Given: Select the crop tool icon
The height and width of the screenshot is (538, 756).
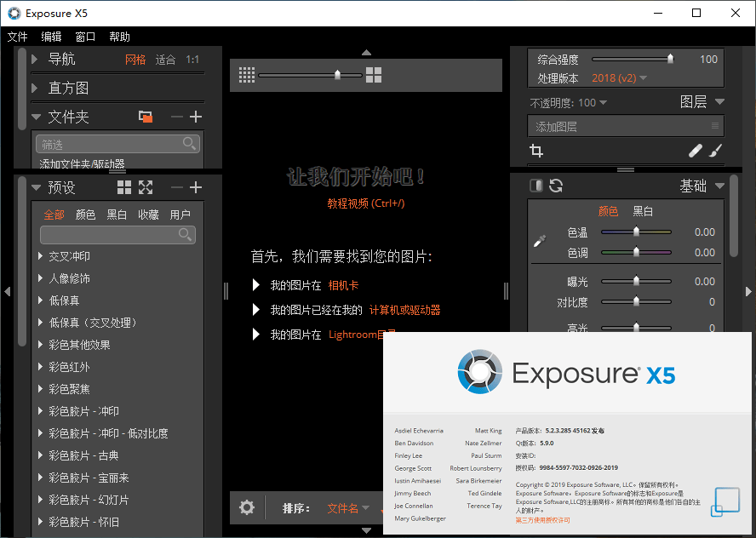Looking at the screenshot, I should click(x=536, y=151).
